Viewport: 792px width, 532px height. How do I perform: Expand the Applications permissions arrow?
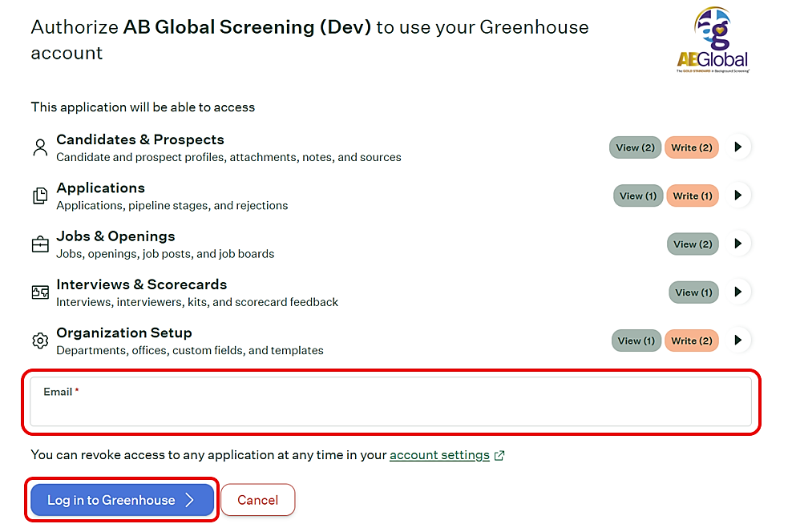click(738, 195)
